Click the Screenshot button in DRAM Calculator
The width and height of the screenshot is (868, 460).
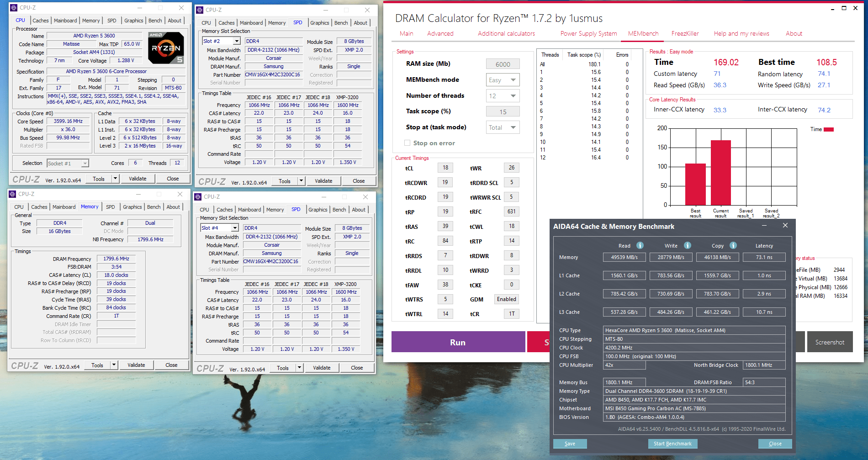click(830, 342)
